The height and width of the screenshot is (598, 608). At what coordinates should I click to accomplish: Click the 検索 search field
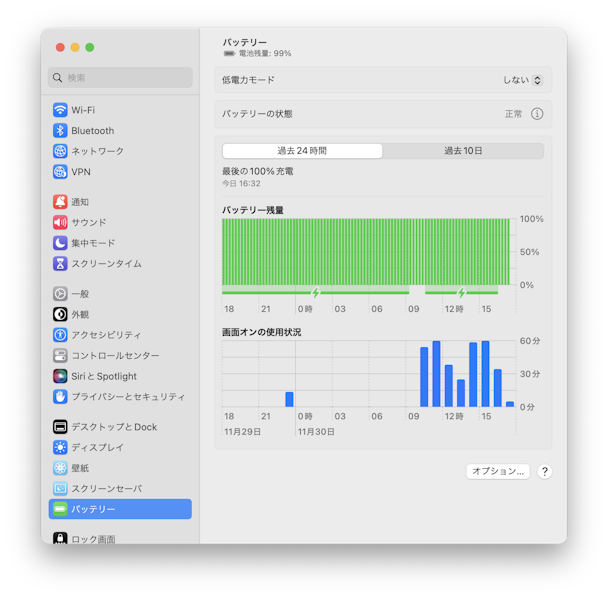click(x=120, y=78)
